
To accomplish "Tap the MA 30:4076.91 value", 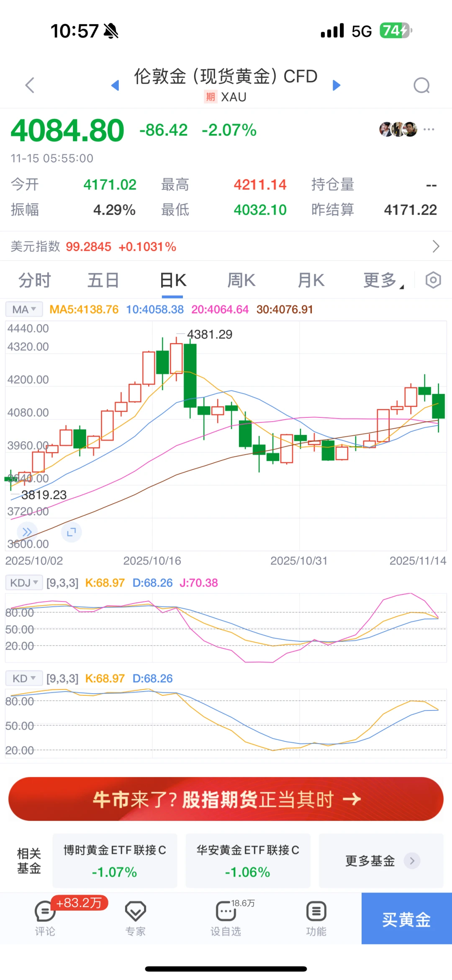I will [285, 309].
